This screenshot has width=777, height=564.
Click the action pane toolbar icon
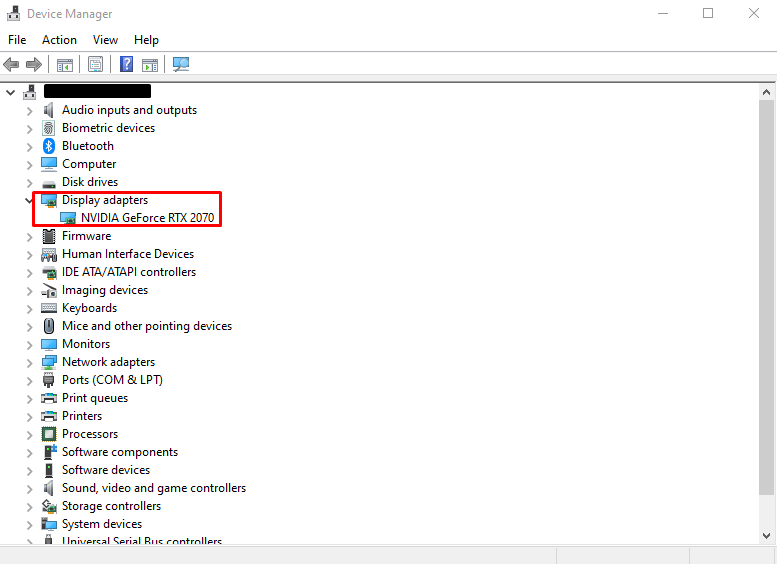click(150, 64)
